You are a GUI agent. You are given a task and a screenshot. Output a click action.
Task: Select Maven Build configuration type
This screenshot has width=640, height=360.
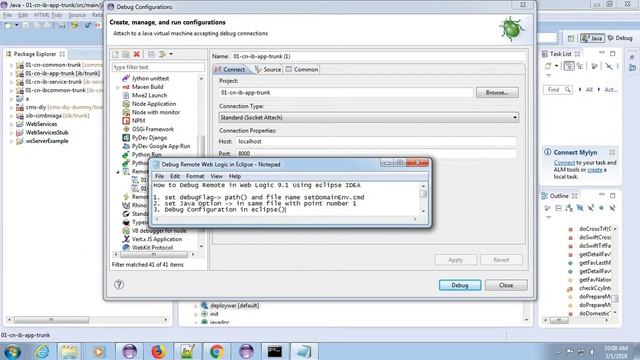click(x=147, y=87)
